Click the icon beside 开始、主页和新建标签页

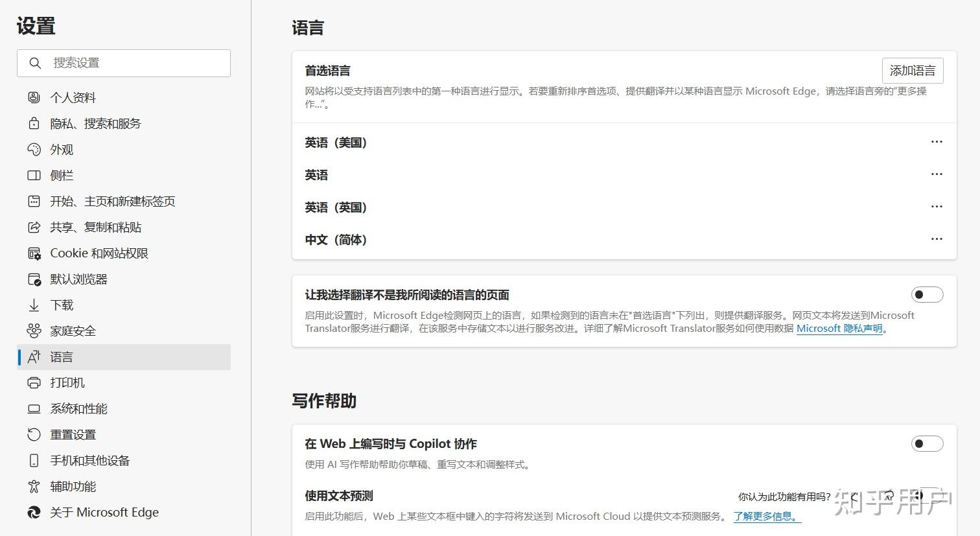coord(34,201)
